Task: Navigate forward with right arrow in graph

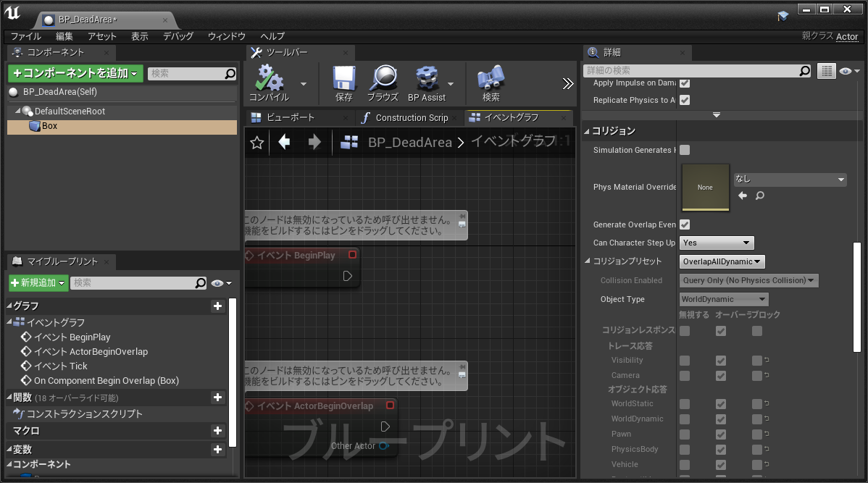Action: point(314,142)
